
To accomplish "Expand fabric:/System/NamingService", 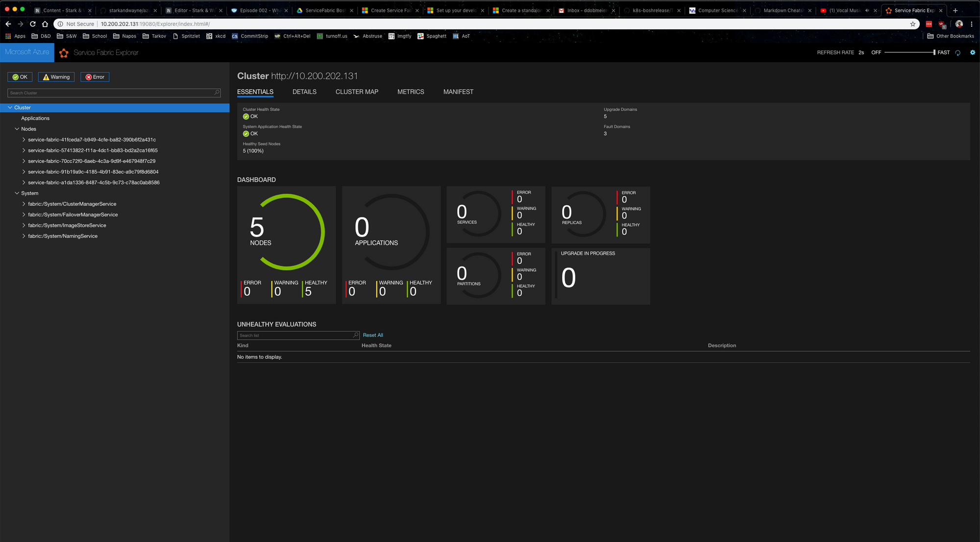I will (24, 236).
